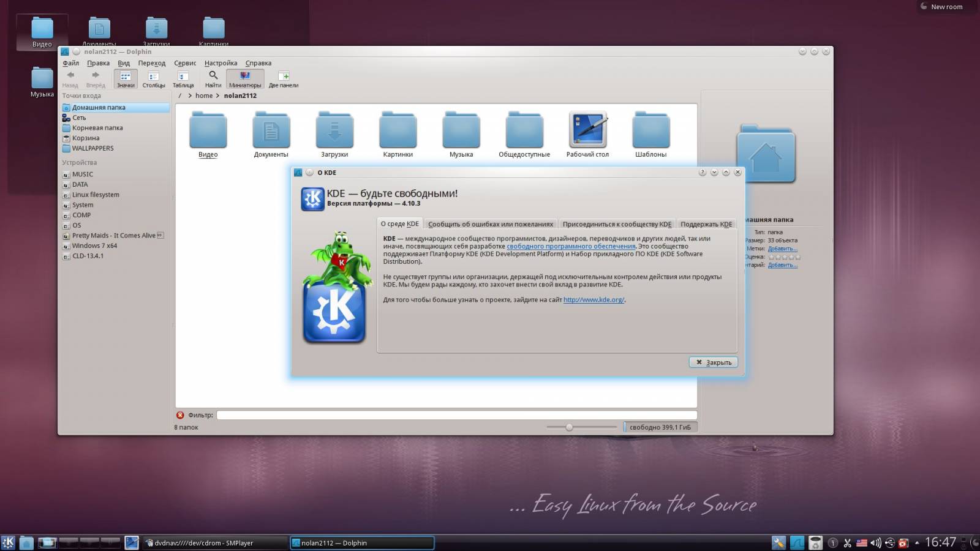Open the Сервис menu

tap(185, 63)
